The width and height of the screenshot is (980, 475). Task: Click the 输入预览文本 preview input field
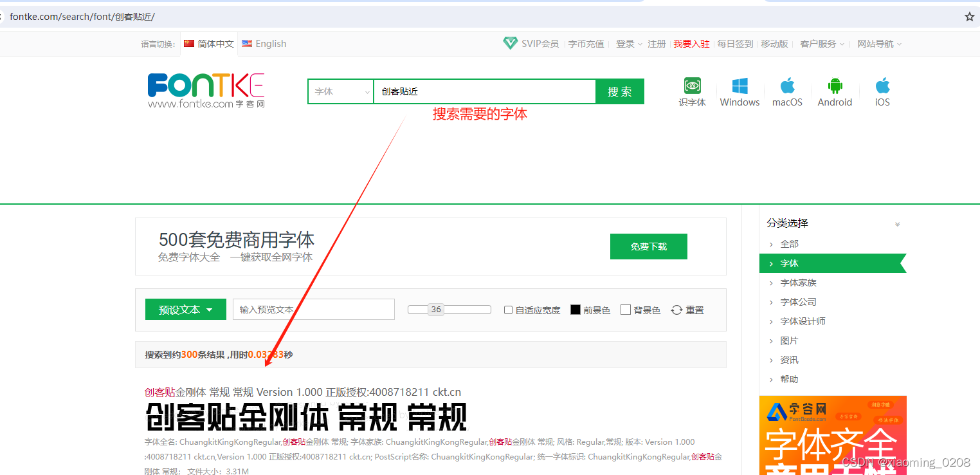[x=314, y=310]
